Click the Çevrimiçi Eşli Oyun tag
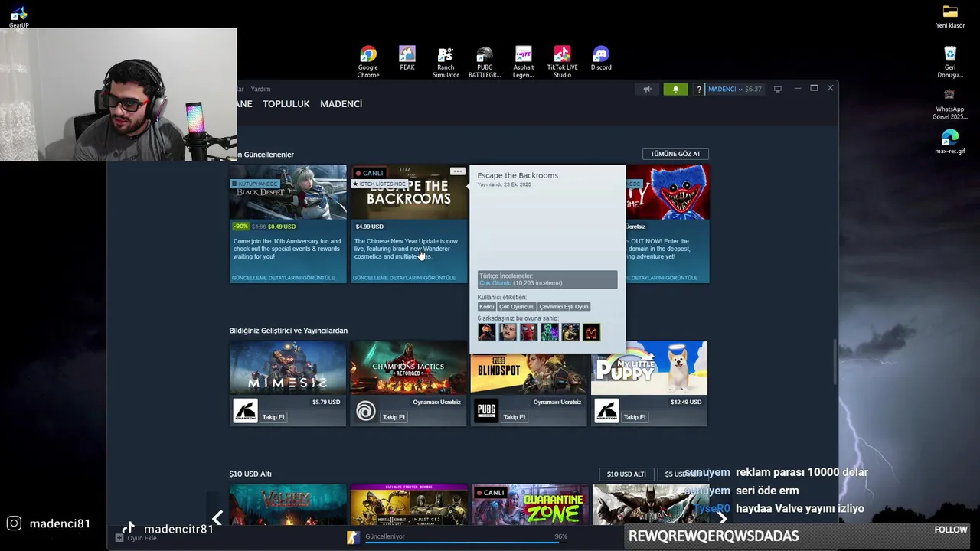 (563, 307)
